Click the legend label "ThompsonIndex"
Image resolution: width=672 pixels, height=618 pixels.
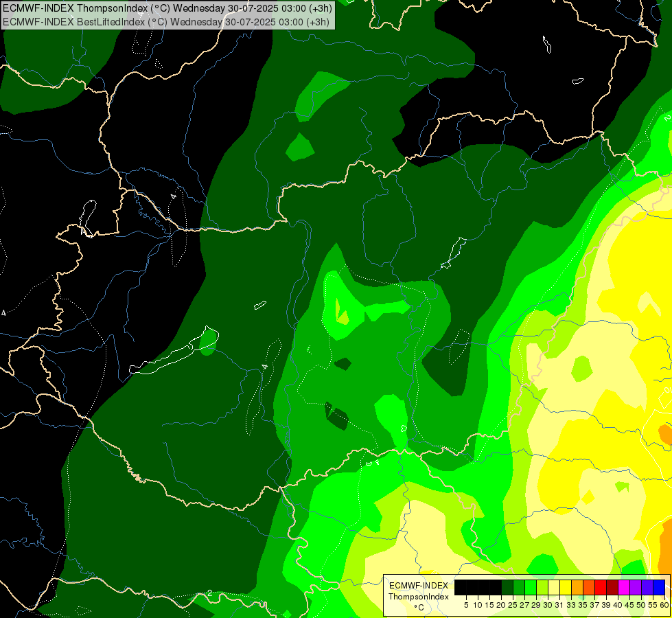[x=419, y=597]
